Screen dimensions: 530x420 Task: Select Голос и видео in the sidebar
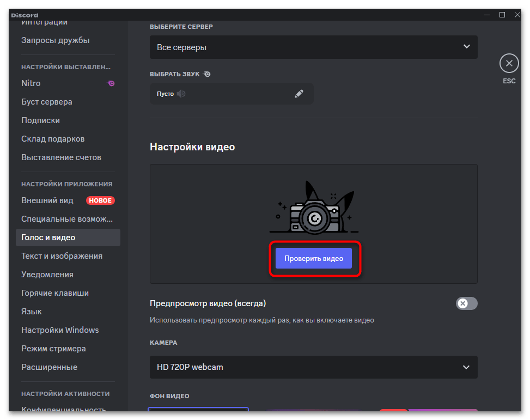(48, 237)
